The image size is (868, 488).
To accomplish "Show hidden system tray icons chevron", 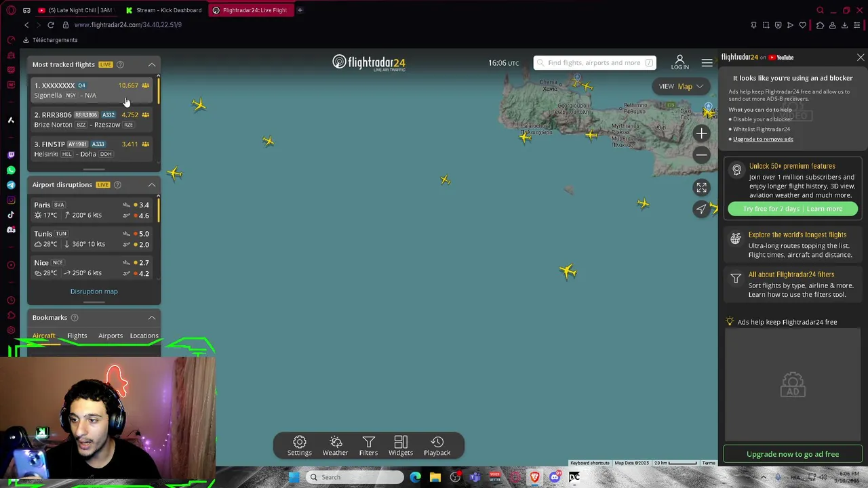I will 763,477.
